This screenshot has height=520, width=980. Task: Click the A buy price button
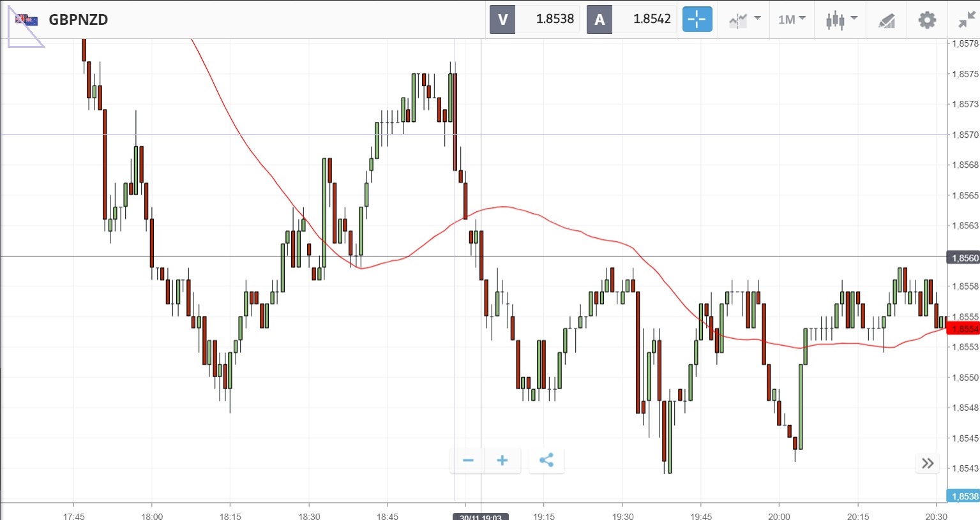(x=599, y=19)
